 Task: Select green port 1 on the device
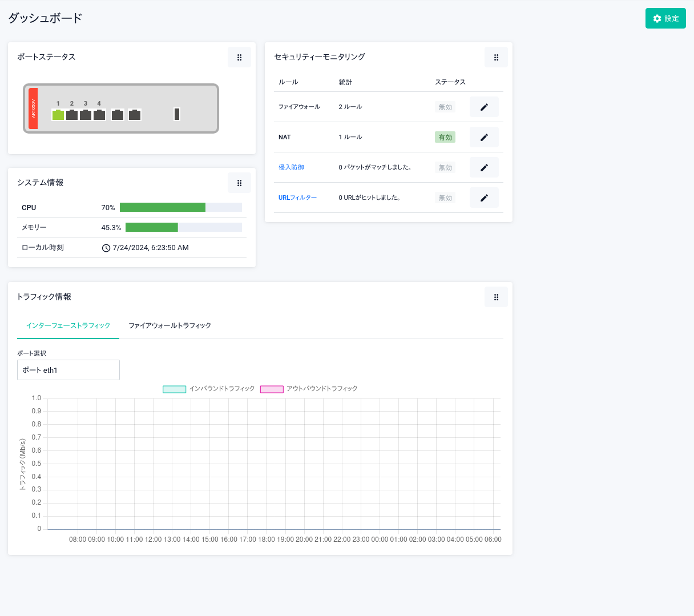(58, 115)
